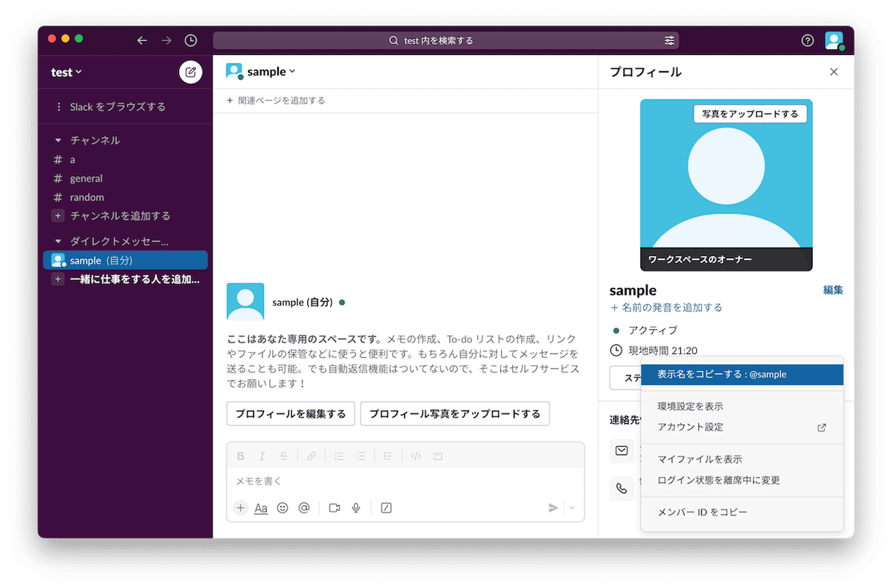The width and height of the screenshot is (892, 588).
Task: Insert an ordered list in editor
Action: coord(339,456)
